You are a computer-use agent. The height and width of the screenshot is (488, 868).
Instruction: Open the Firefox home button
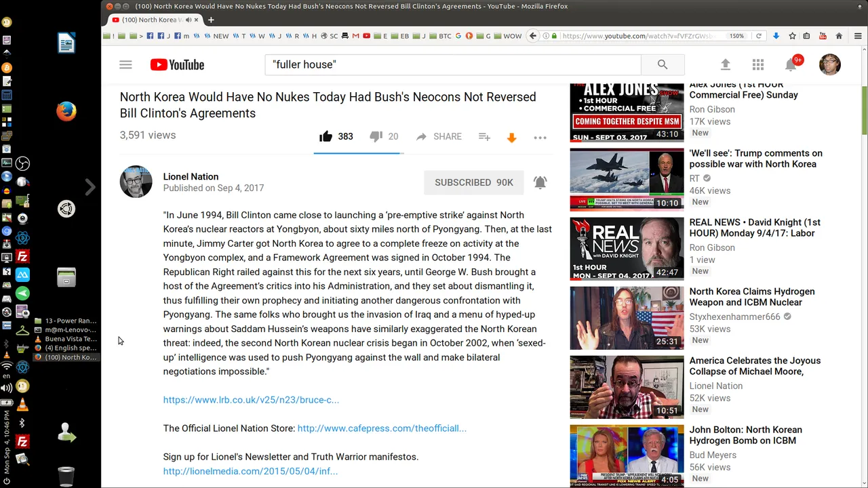tap(839, 36)
